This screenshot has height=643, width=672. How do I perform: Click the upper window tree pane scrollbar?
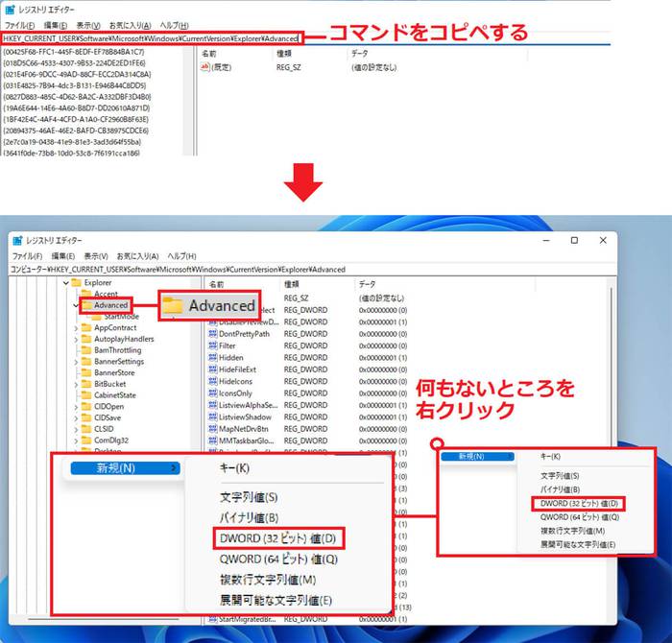pos(188,101)
